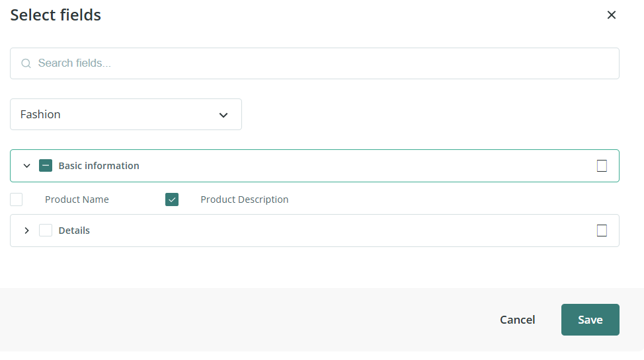
Task: Tick the far-right checkbox in Details row
Action: [602, 231]
